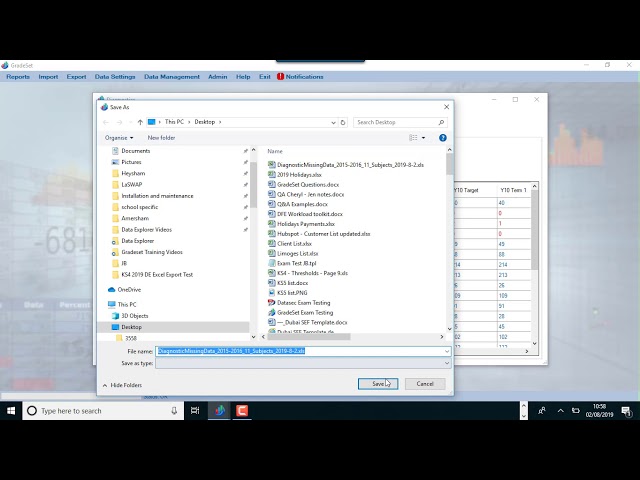The height and width of the screenshot is (480, 640).
Task: Click the blue Help icon
Action: tap(442, 138)
